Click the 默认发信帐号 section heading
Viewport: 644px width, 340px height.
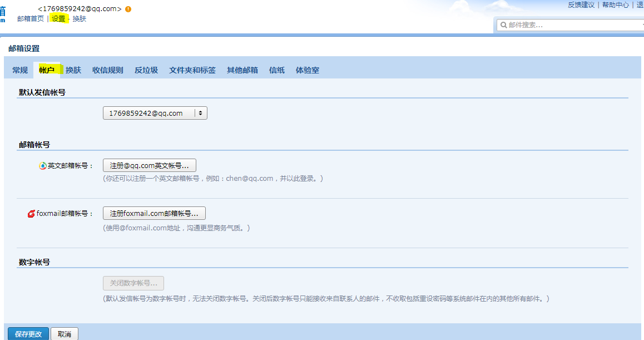pos(42,92)
